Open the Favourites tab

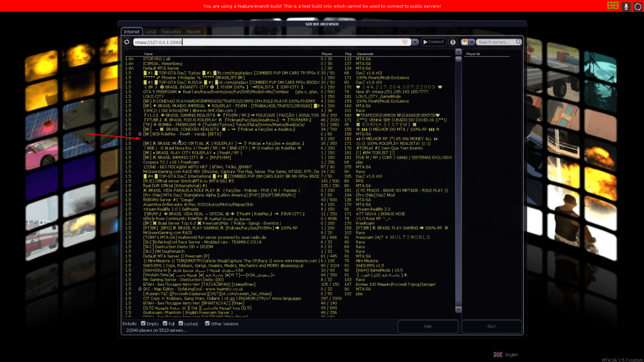click(x=171, y=32)
